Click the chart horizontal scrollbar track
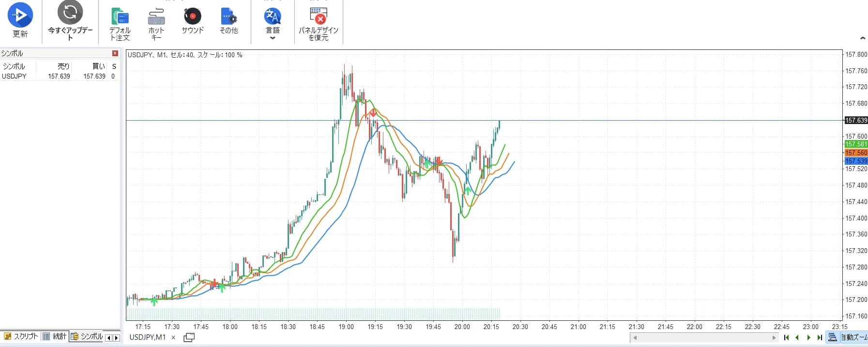Image resolution: width=868 pixels, height=347 pixels. [704, 338]
